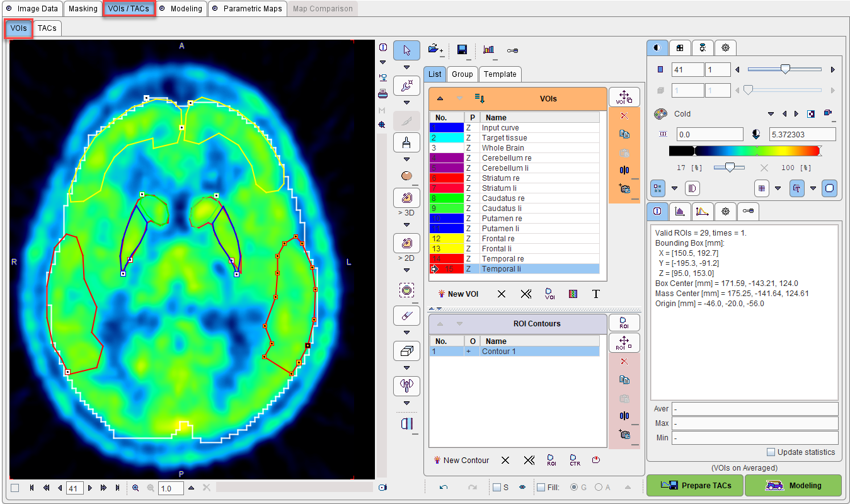The image size is (850, 504).
Task: Delete VOI with red X in orange panel
Action: click(624, 116)
